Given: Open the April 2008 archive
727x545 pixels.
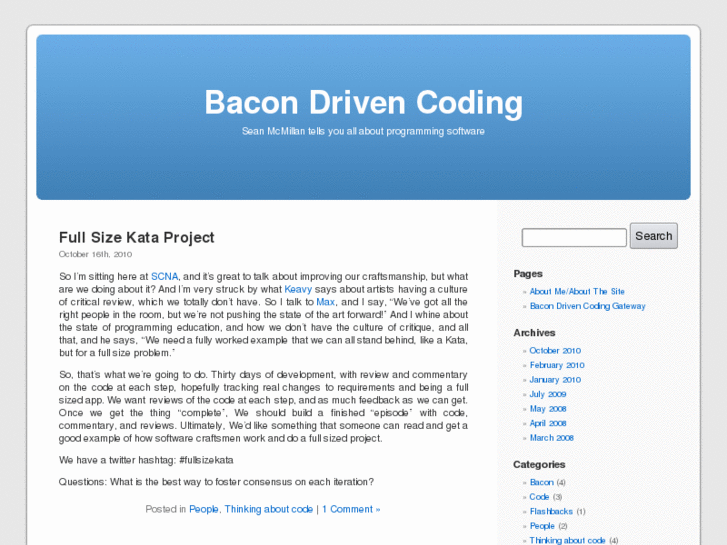Looking at the screenshot, I should click(x=548, y=423).
